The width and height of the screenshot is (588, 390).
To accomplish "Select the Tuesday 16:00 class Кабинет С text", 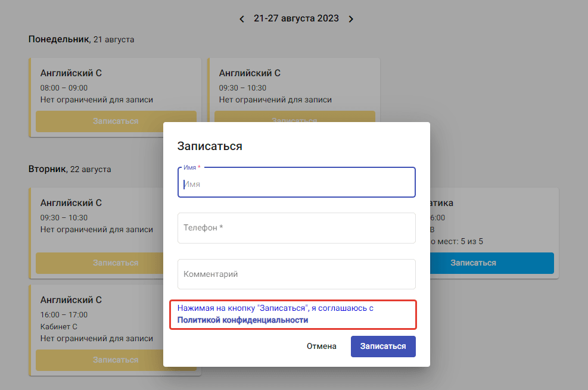I will tap(59, 326).
